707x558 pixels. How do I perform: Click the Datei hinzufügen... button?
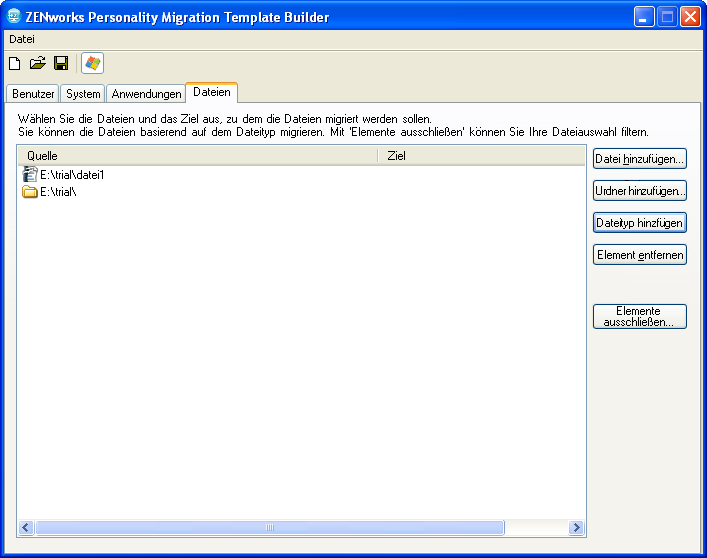(x=639, y=159)
